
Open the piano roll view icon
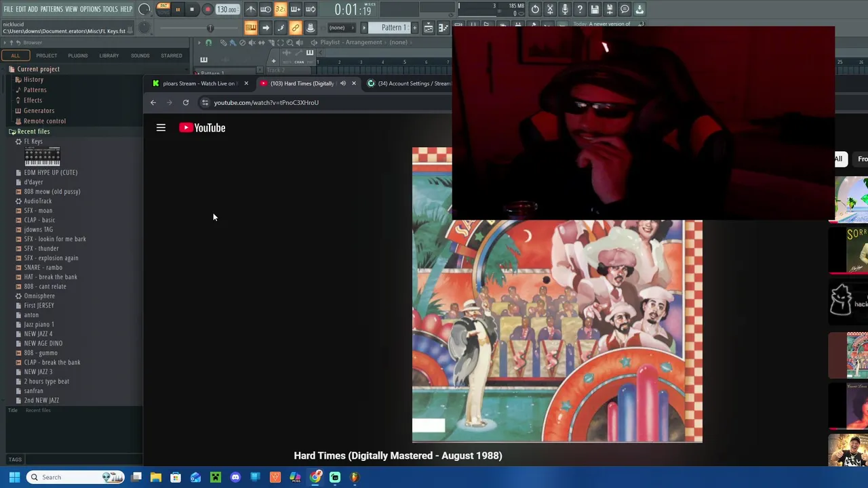coord(443,28)
